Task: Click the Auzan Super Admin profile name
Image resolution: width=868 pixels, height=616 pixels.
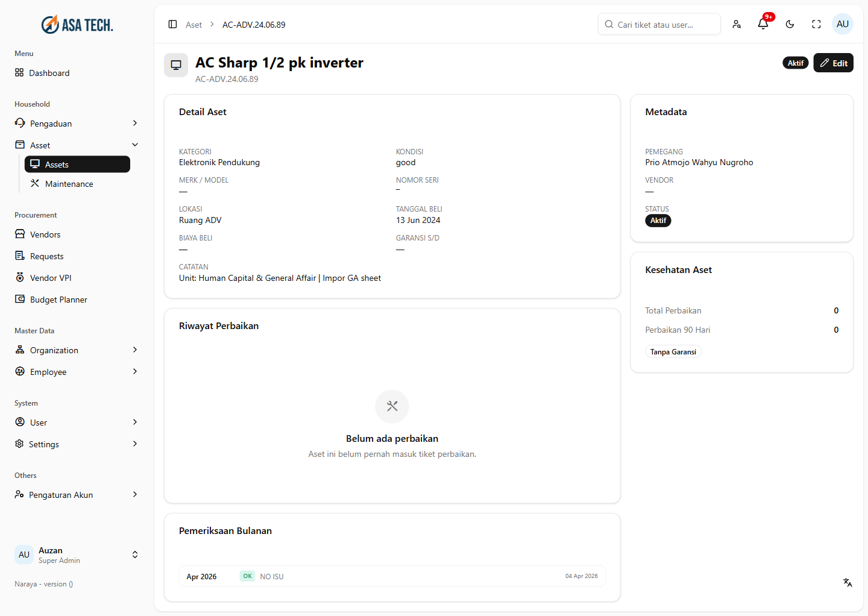Action: 59,555
